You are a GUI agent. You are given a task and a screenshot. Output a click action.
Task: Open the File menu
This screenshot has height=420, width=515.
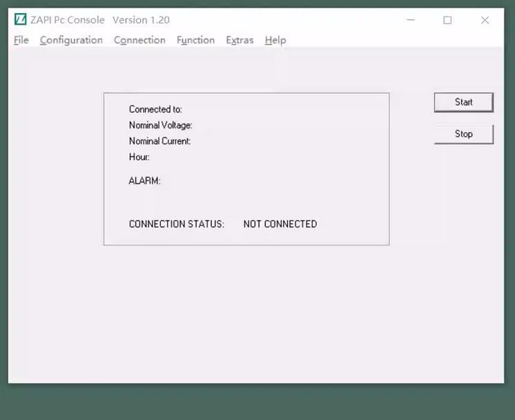(x=21, y=40)
